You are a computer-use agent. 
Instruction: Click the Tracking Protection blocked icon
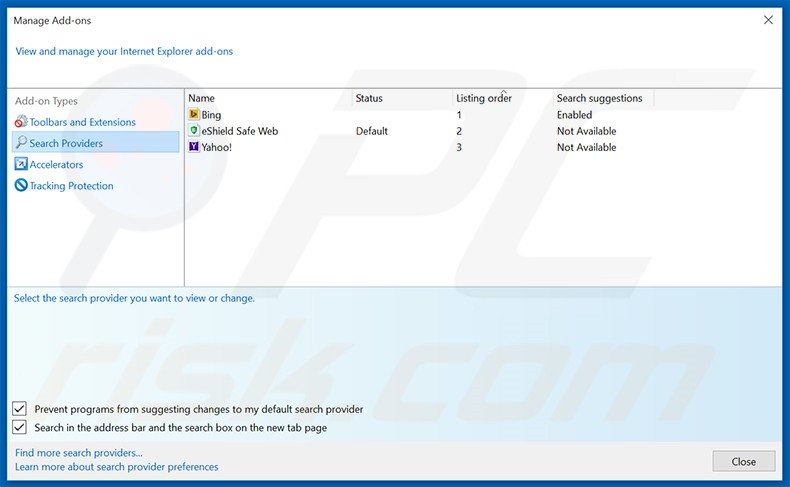coord(21,185)
